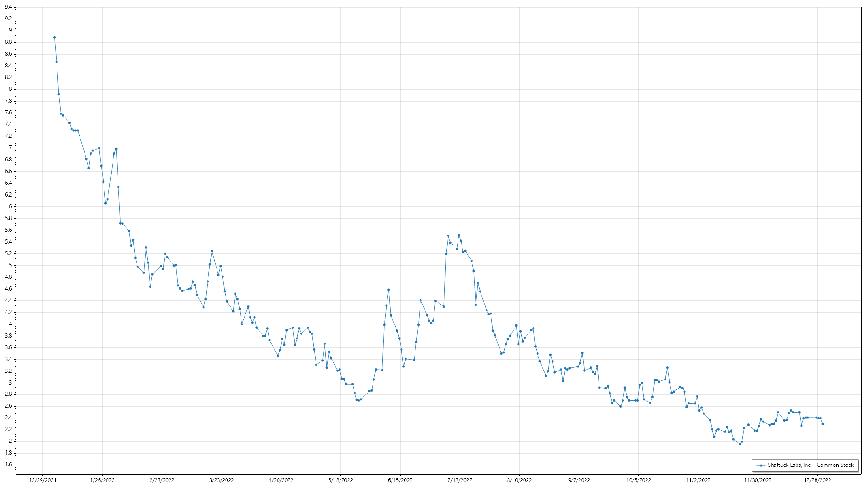Click the 10/5/2022 x-axis date label
This screenshot has width=868, height=488.
[x=639, y=480]
